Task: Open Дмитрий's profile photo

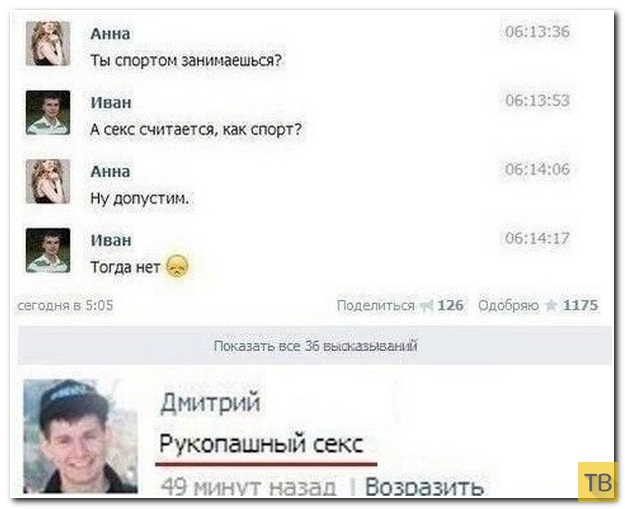Action: point(81,436)
